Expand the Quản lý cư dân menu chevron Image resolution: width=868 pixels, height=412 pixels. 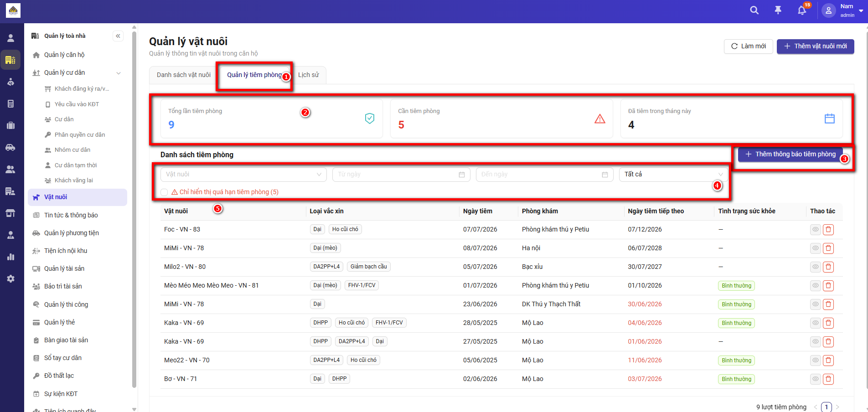119,73
